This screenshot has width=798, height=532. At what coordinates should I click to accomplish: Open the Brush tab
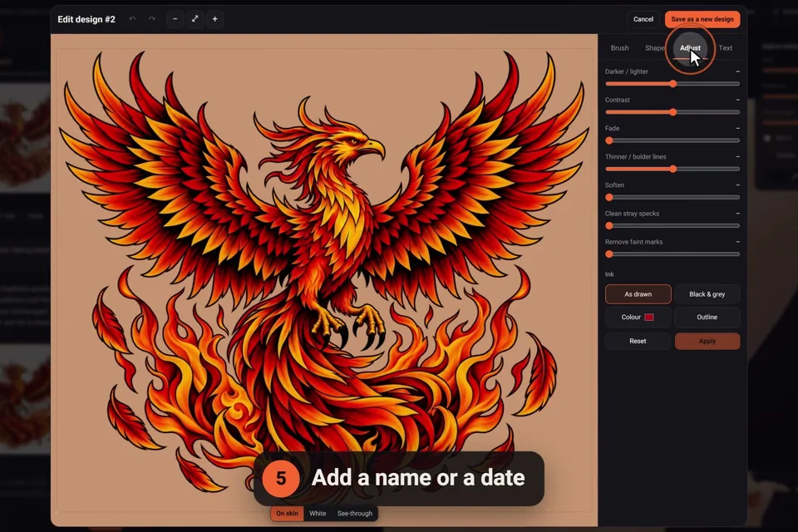coord(619,48)
